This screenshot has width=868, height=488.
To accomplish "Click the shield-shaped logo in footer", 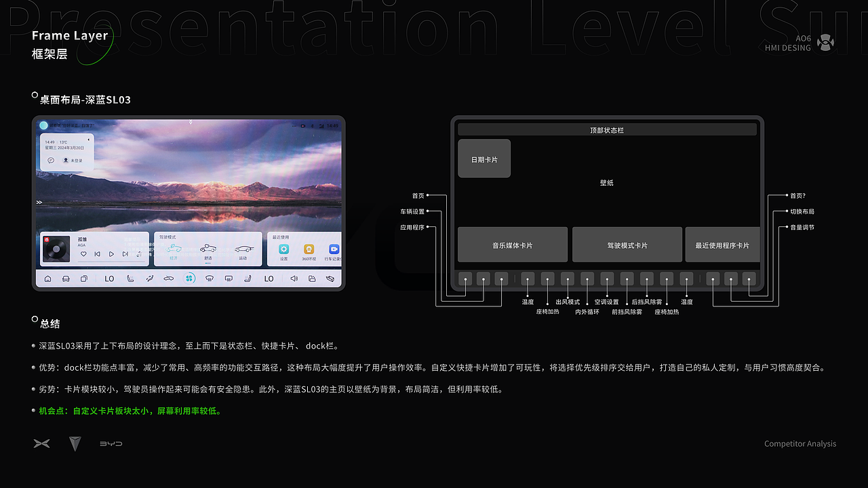I will tap(75, 444).
